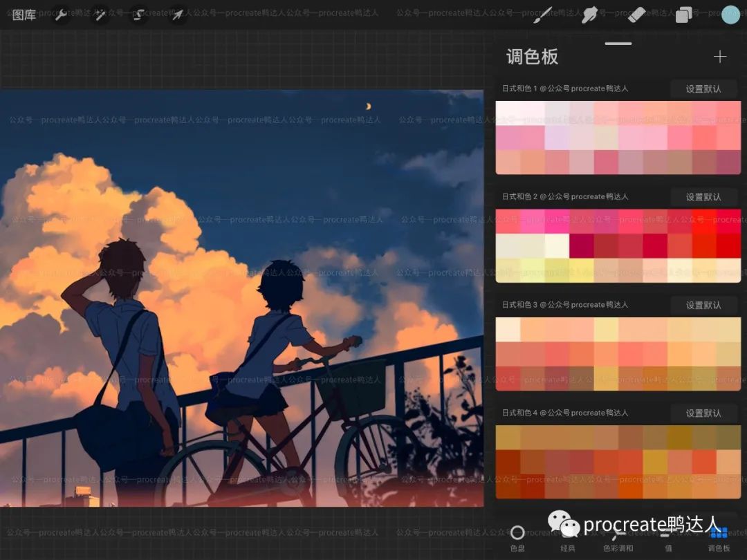Tap the sunset bicycle artwork canvas
This screenshot has width=747, height=560.
(241, 298)
